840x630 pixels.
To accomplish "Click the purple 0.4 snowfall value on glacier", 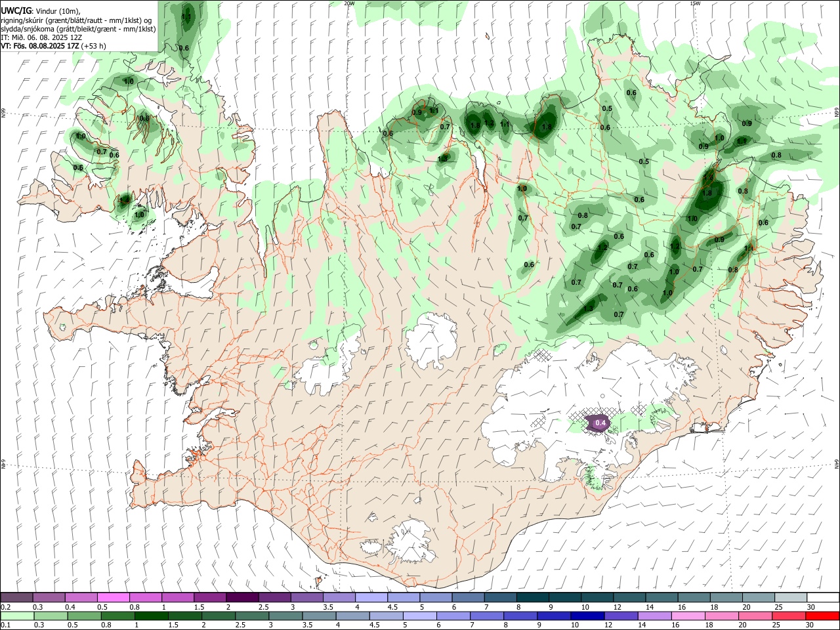I will 600,423.
